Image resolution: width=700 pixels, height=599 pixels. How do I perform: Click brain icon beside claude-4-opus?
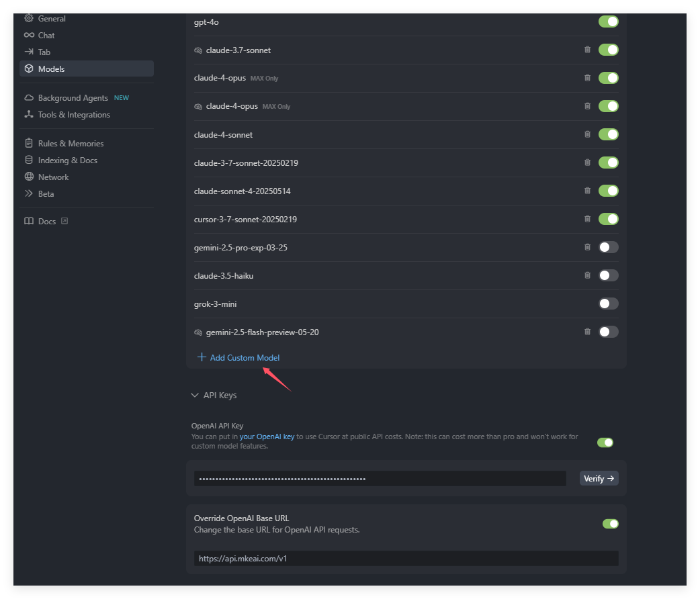coord(198,107)
